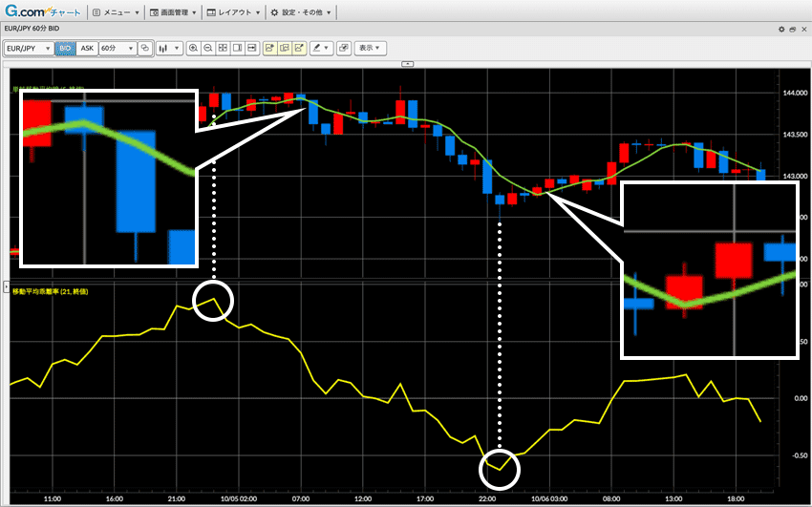The width and height of the screenshot is (812, 507).
Task: Click the 10/06 03:00 time label
Action: coord(549,499)
